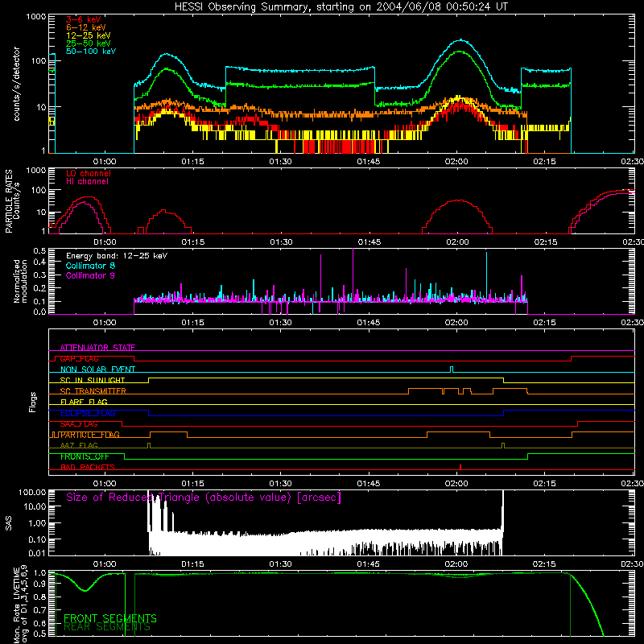644x644 pixels.
Task: Click the 02:15 tick label under the particle rates panel
Action: click(x=546, y=242)
